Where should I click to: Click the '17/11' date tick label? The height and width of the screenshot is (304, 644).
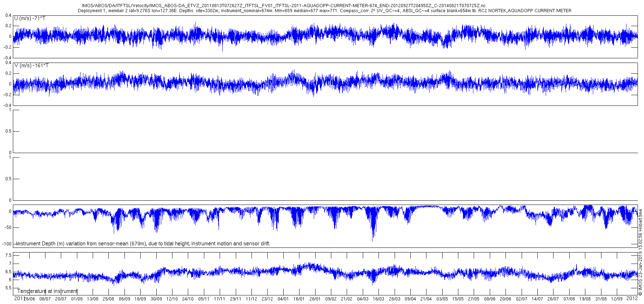(220, 299)
